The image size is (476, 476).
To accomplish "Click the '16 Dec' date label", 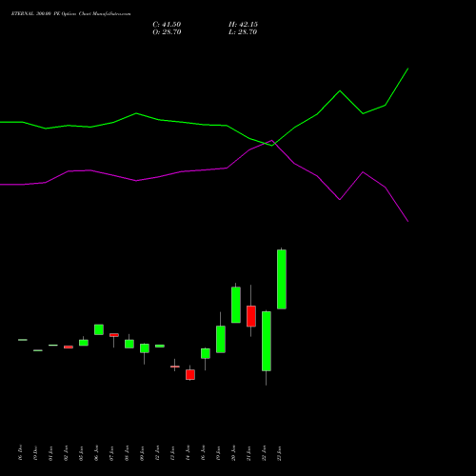I will tap(20, 452).
